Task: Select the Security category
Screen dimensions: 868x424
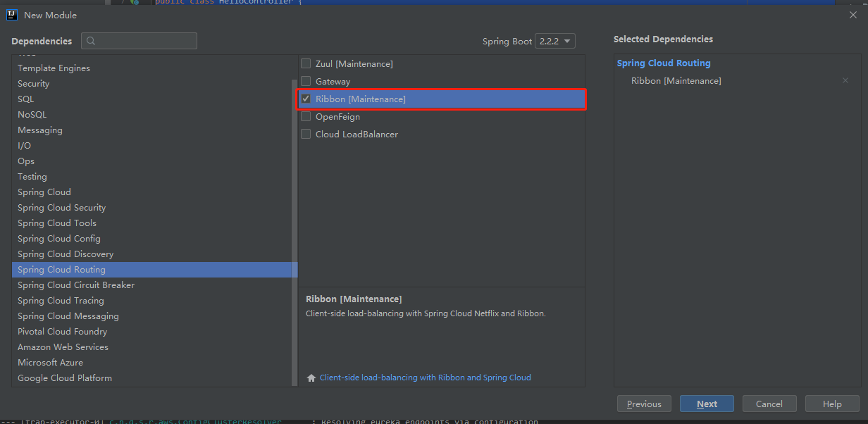Action: (151, 84)
